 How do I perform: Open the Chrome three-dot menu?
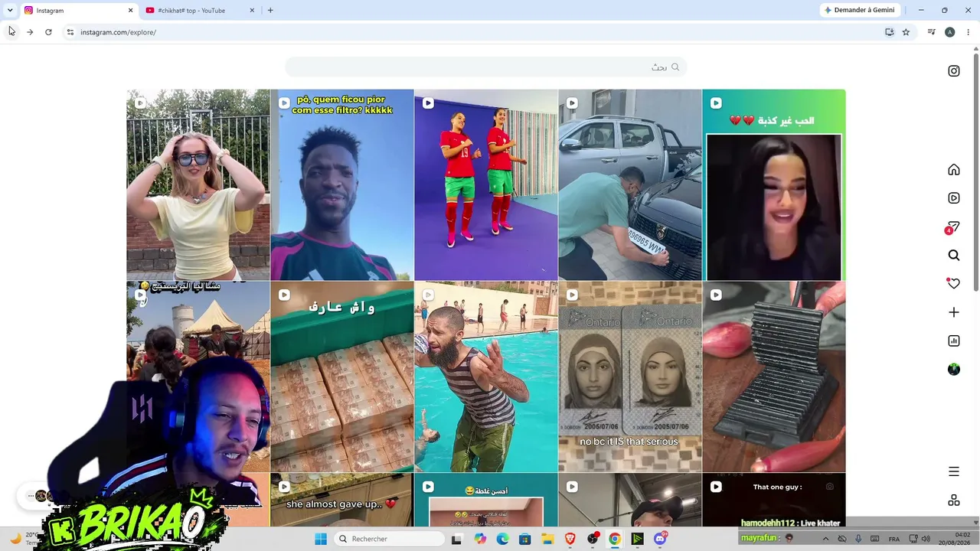[968, 32]
